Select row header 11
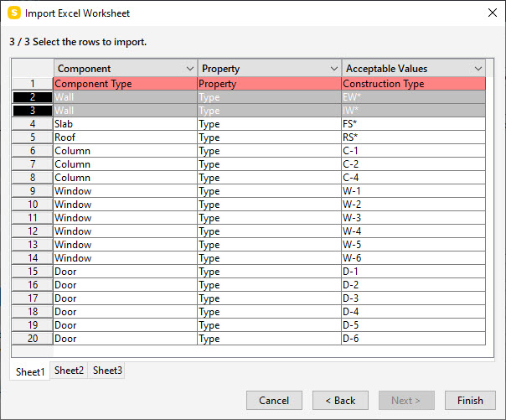 coord(33,218)
